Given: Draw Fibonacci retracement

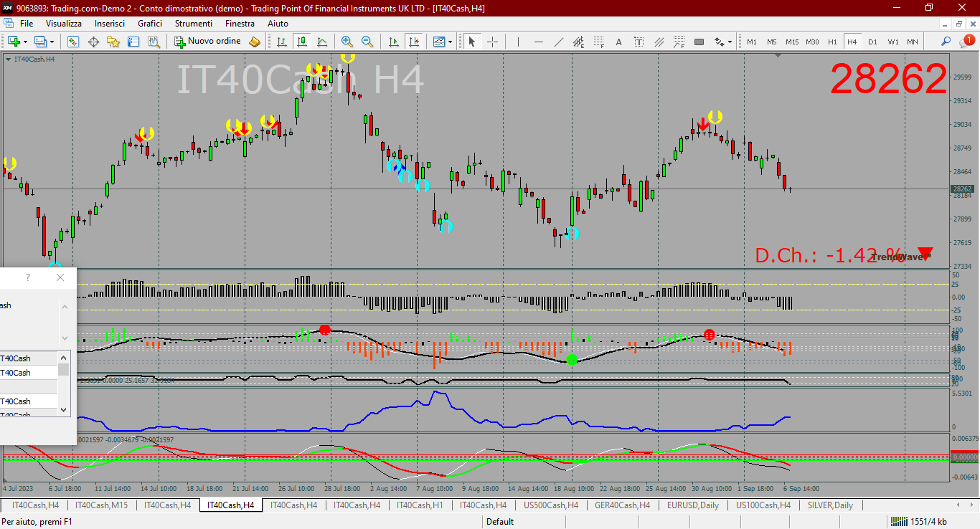Looking at the screenshot, I should click(x=598, y=42).
